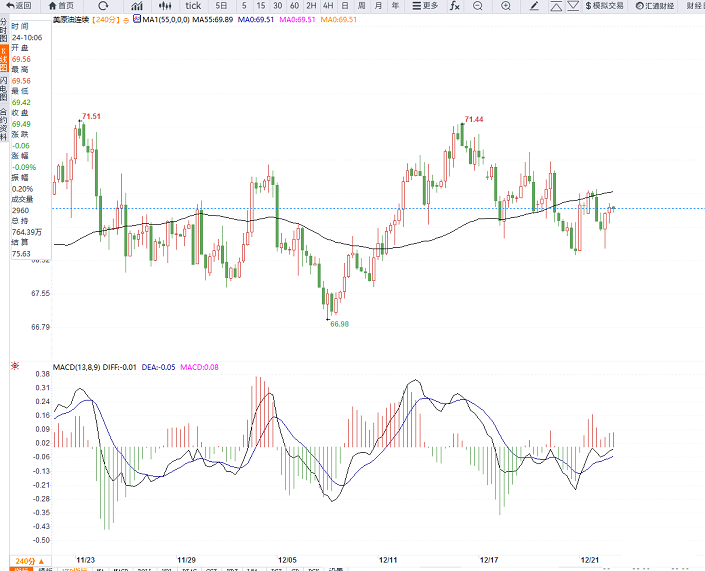705x571 pixels.
Task: Click the 764.39万 open interest value
Action: pyautogui.click(x=27, y=232)
